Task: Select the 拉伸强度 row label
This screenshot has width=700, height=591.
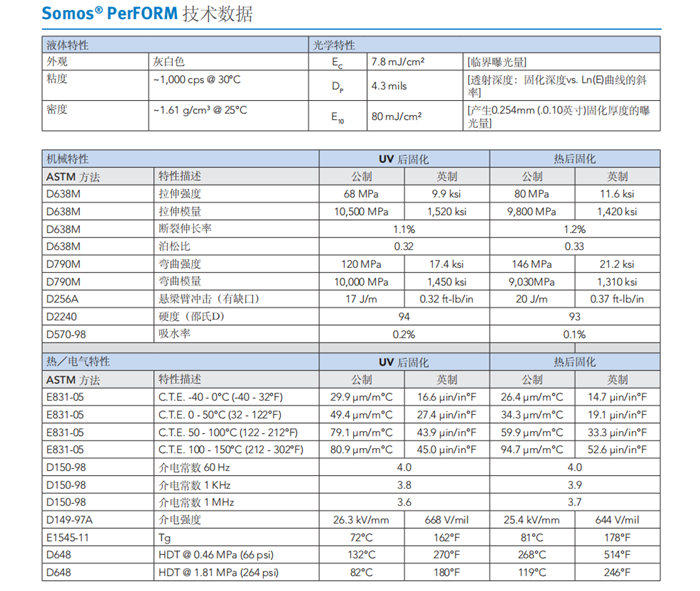Action: (x=180, y=193)
